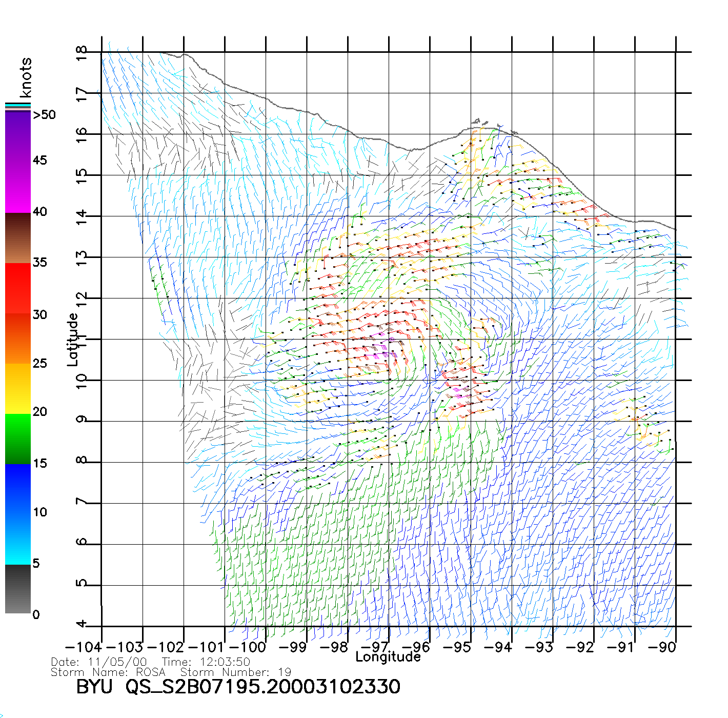This screenshot has height=718, width=728.
Task: Click the 'Latitude' y-axis title
Action: [x=73, y=340]
